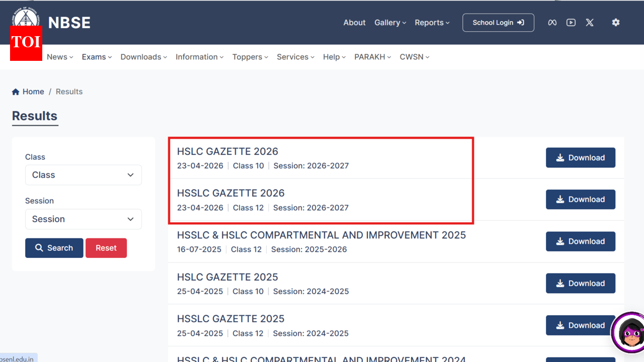Click the NBSE logo emblem
The height and width of the screenshot is (362, 644).
click(26, 16)
